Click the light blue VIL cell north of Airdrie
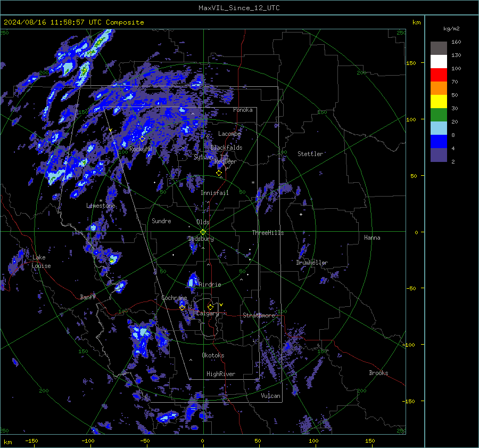 [193, 281]
